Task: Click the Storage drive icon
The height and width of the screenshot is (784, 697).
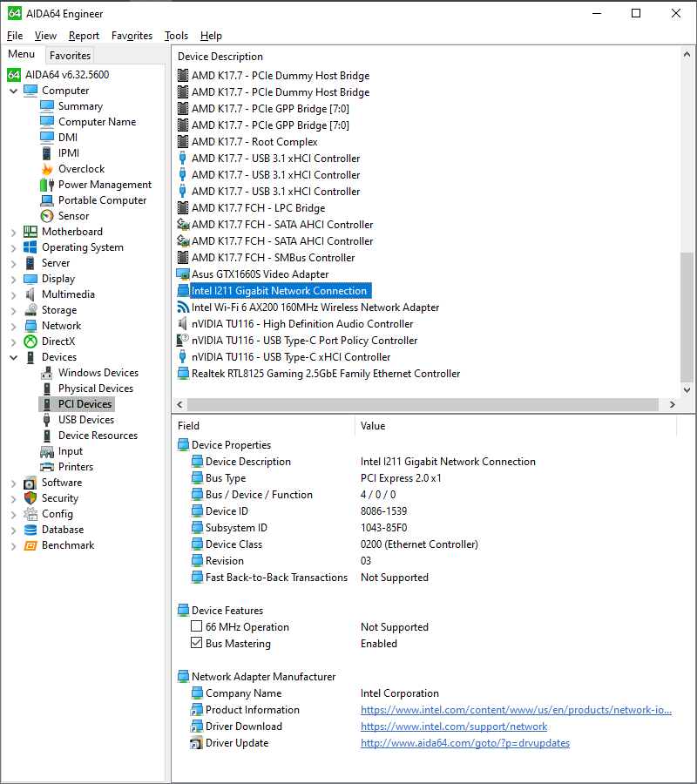Action: tap(30, 310)
